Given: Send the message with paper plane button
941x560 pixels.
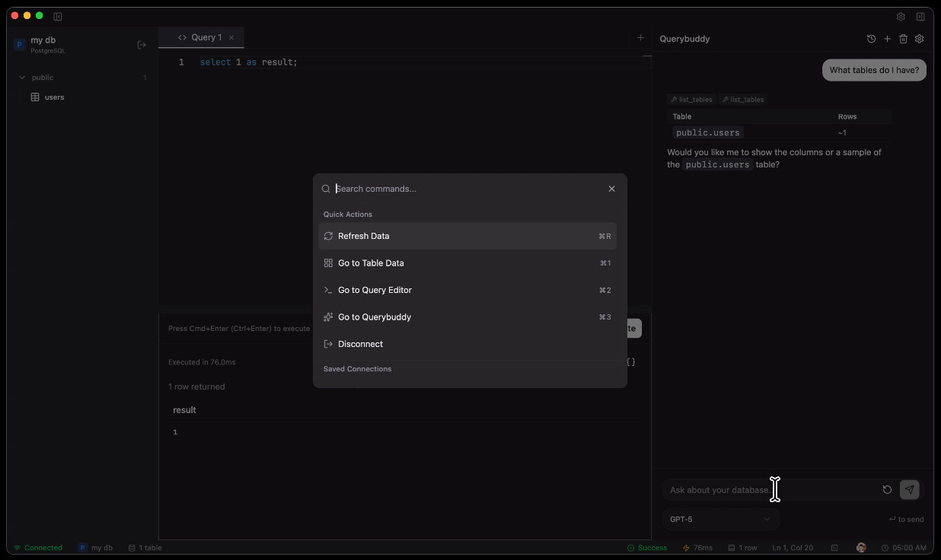Looking at the screenshot, I should tap(910, 489).
